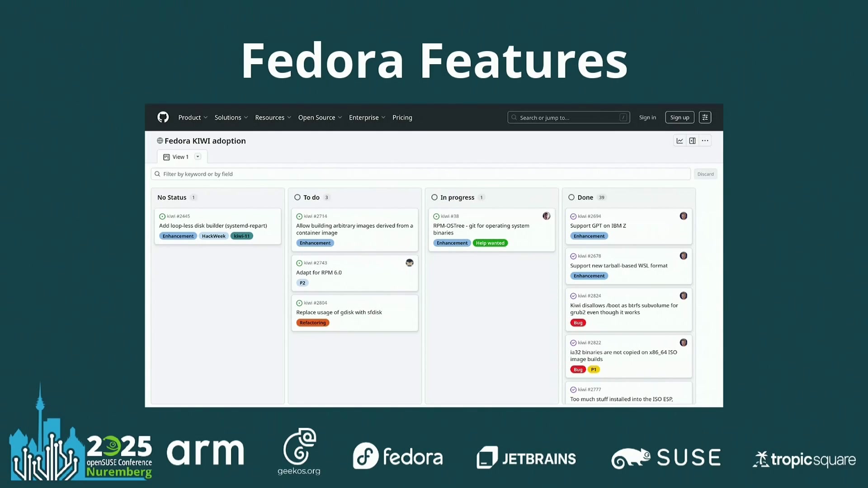Open Add loop-less disk builder issue
868x488 pixels.
pos(213,226)
